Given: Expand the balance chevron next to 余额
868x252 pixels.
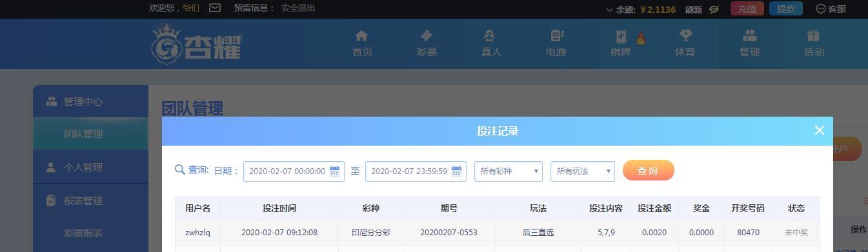Looking at the screenshot, I should click(610, 10).
